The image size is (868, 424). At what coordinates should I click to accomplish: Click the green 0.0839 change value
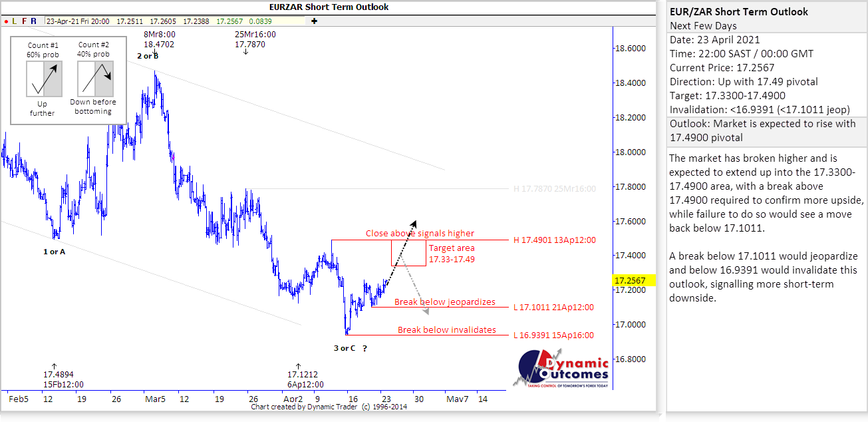click(x=260, y=21)
